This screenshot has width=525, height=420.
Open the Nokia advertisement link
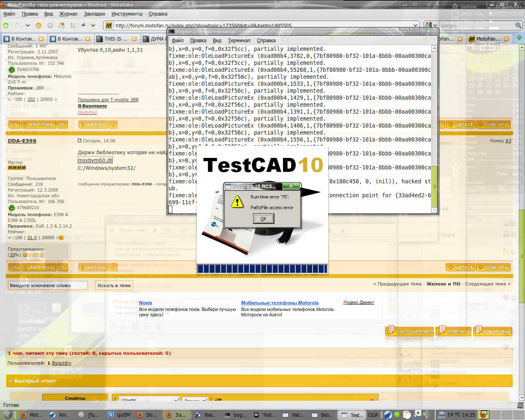click(x=146, y=303)
